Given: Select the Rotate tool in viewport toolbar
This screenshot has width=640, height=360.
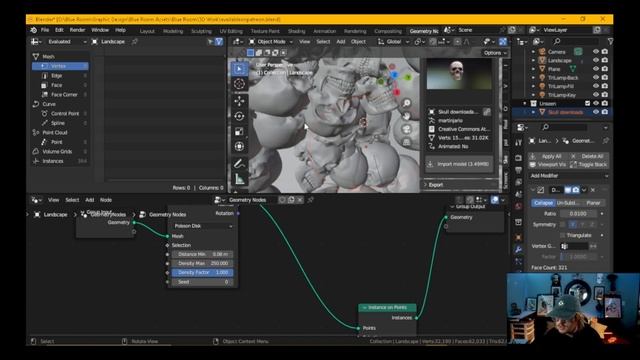Looking at the screenshot, I should [x=239, y=116].
